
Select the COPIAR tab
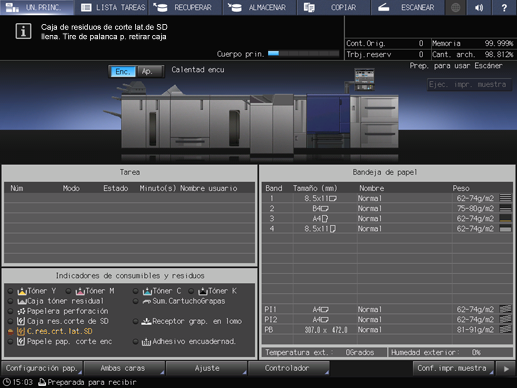pyautogui.click(x=334, y=7)
